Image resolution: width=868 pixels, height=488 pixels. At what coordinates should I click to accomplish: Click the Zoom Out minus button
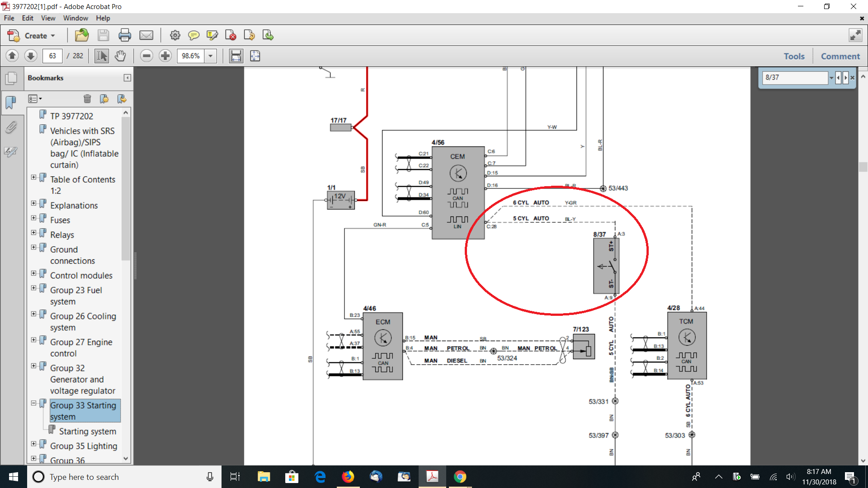pyautogui.click(x=146, y=56)
